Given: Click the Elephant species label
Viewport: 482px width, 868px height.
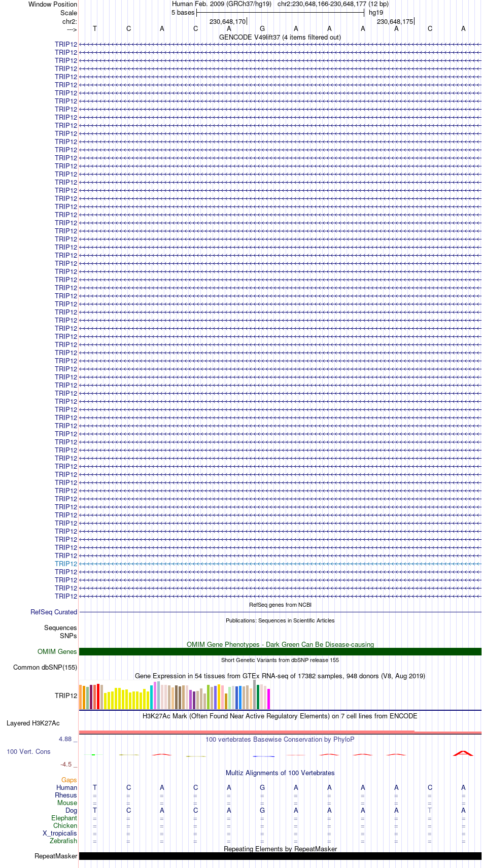Looking at the screenshot, I should pyautogui.click(x=64, y=818).
